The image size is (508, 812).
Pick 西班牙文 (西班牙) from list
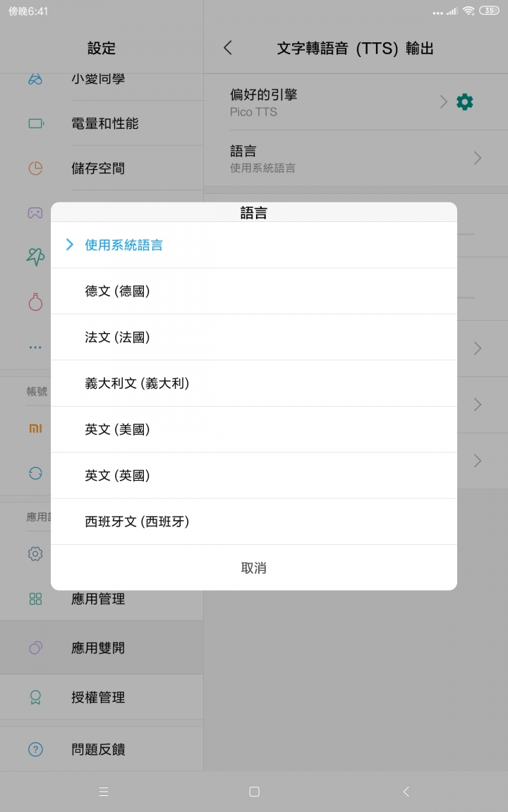tap(254, 522)
